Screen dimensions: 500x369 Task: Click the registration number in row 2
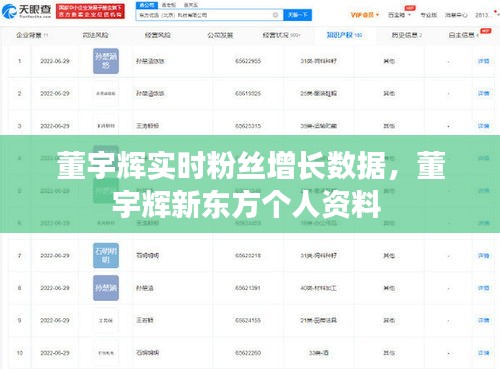click(248, 94)
